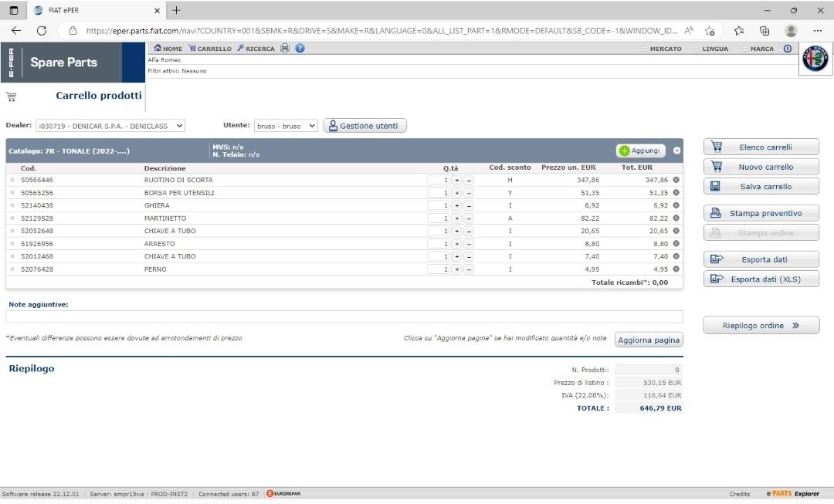Expand the Utente bruso dropdown

(x=286, y=126)
